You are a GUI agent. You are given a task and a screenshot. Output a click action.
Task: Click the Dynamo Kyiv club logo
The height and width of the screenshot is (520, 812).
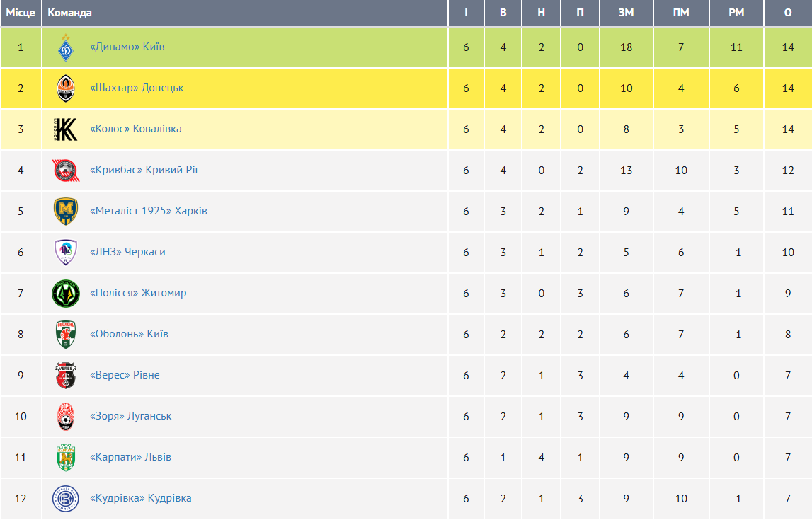65,47
